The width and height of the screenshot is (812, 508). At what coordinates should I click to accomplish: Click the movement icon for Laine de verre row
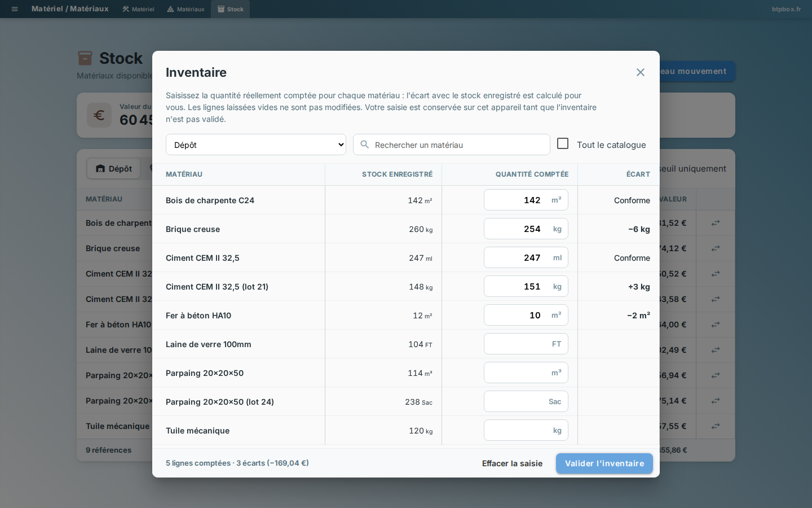point(716,350)
